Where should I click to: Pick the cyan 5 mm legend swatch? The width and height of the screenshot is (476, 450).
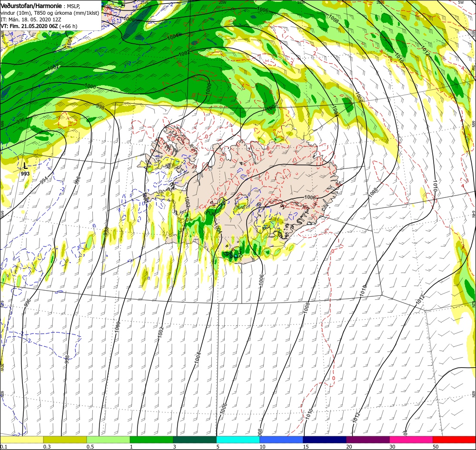tap(238, 440)
